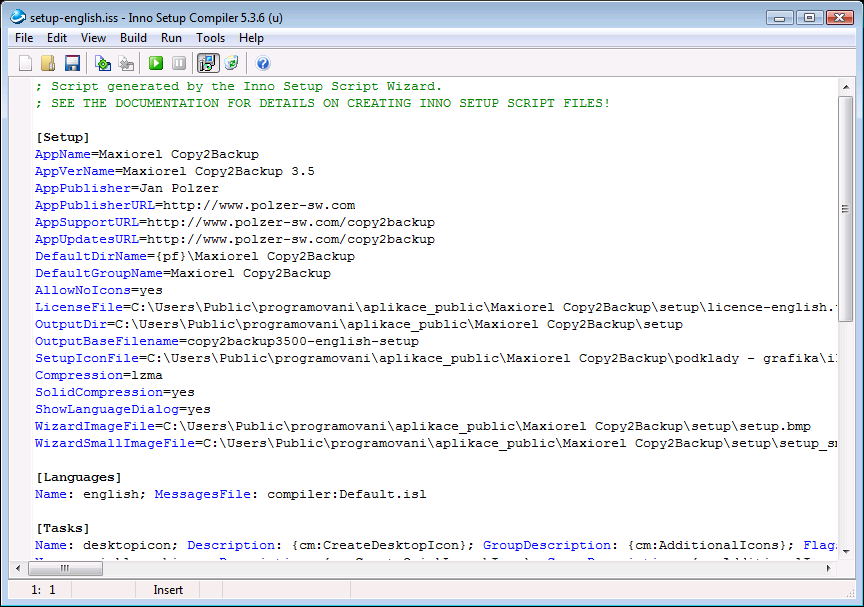Click the line starting with "LicenseFile"
Screen dimensions: 864x607
[436, 307]
